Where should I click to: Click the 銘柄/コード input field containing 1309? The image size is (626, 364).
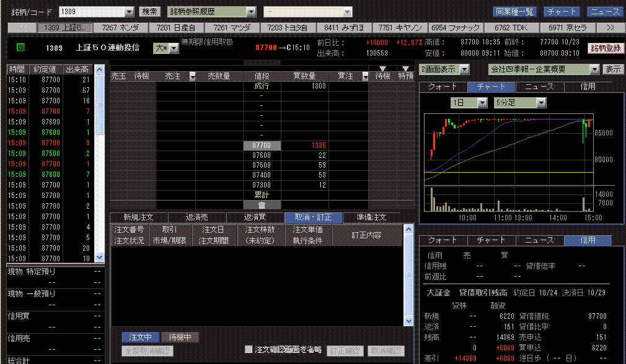tap(92, 12)
